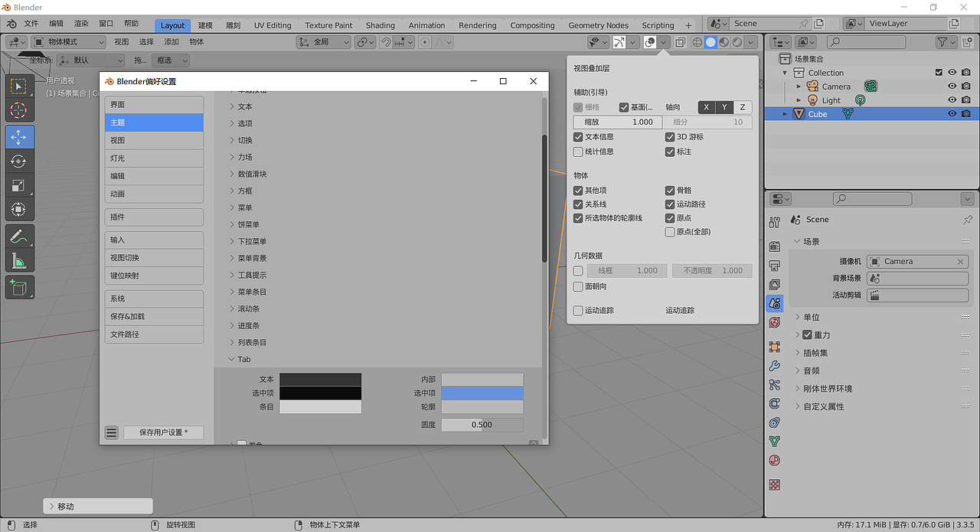The height and width of the screenshot is (532, 980).
Task: Open World properties tab
Action: pyautogui.click(x=774, y=322)
